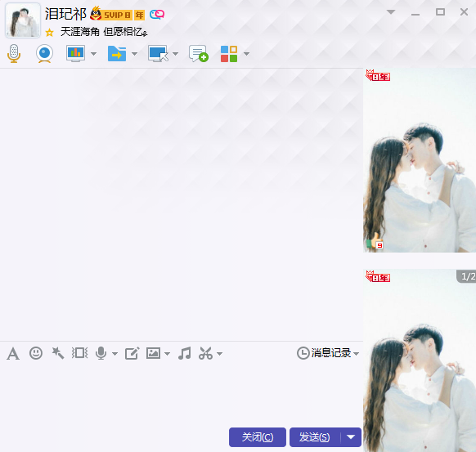The image size is (476, 452).
Task: Click the 发送(S) send button
Action: click(315, 437)
